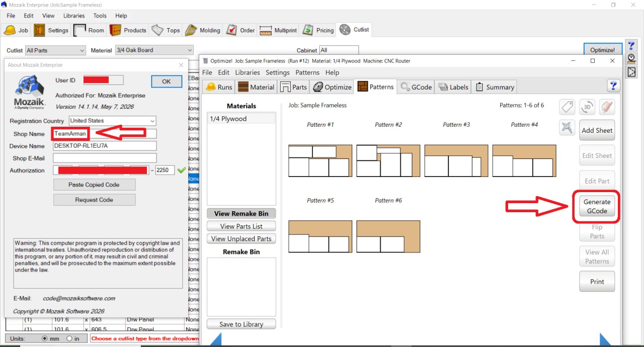The width and height of the screenshot is (644, 347).
Task: Click View Parts List button
Action: pos(242,226)
